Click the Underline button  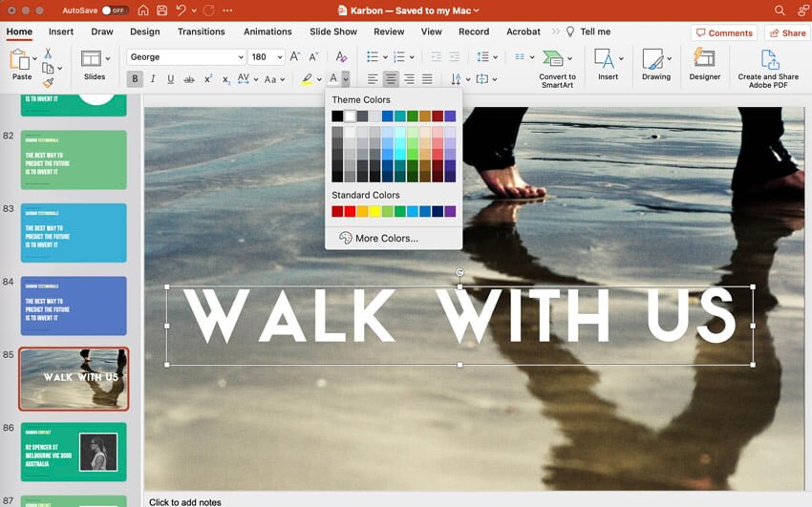pos(170,79)
